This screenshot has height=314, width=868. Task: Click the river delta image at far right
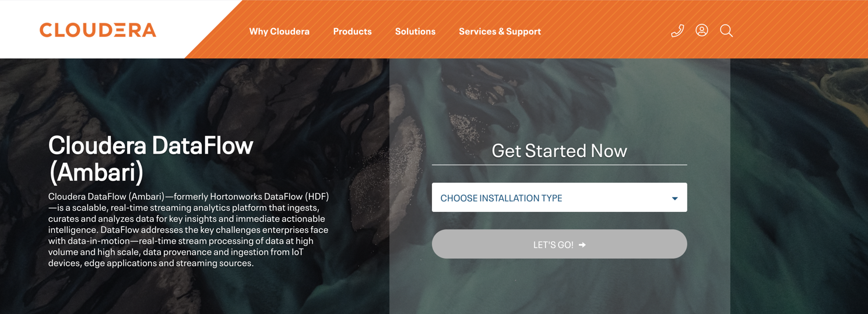click(x=799, y=187)
